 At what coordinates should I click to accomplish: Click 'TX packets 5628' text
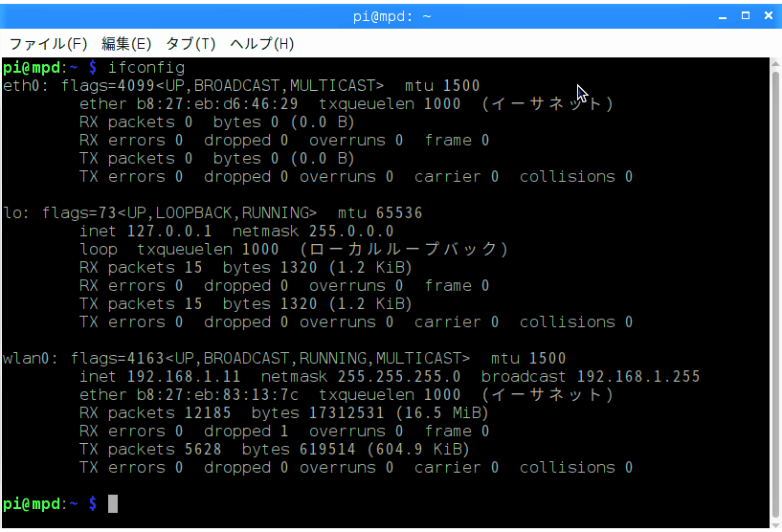point(150,449)
